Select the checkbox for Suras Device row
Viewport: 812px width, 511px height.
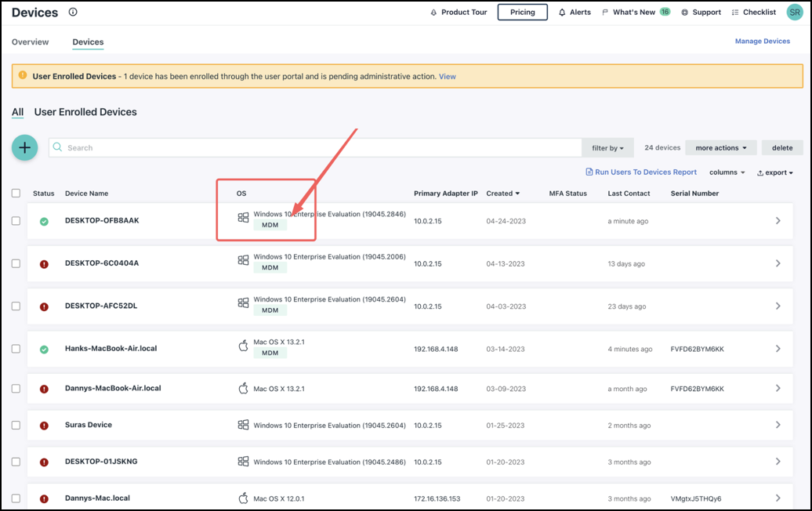coord(16,425)
